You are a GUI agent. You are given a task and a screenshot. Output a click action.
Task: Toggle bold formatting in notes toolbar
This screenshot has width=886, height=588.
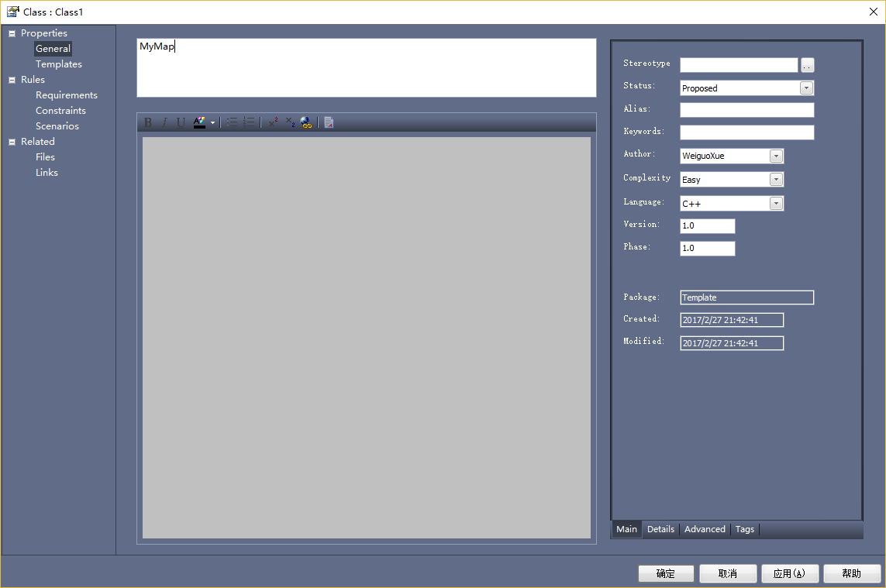click(148, 122)
